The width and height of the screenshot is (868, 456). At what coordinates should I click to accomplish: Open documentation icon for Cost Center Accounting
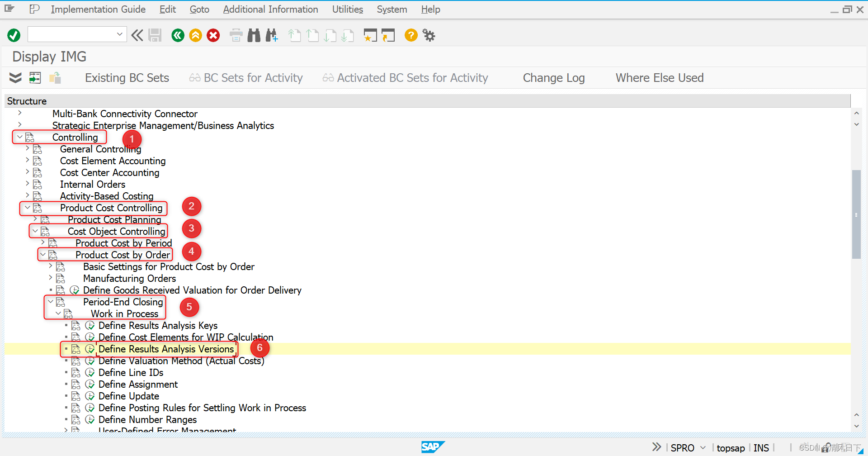point(38,173)
